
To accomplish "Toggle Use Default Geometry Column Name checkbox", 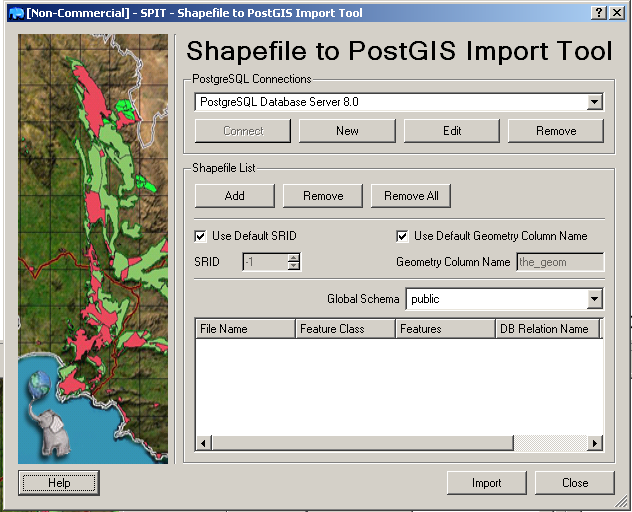I will click(x=402, y=236).
